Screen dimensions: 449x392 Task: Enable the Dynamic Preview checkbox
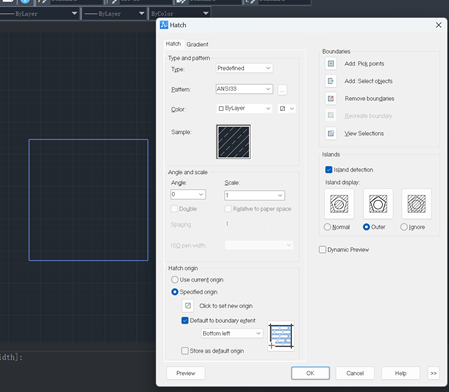pos(322,250)
